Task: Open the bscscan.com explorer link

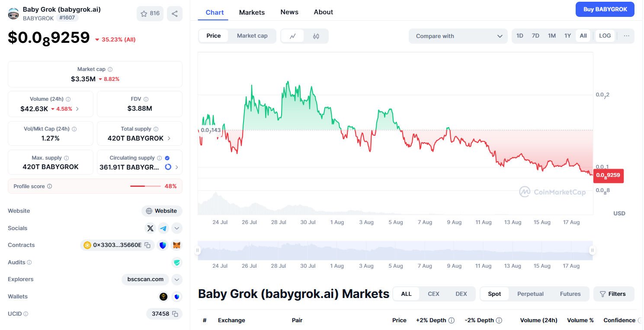Action: (x=145, y=279)
